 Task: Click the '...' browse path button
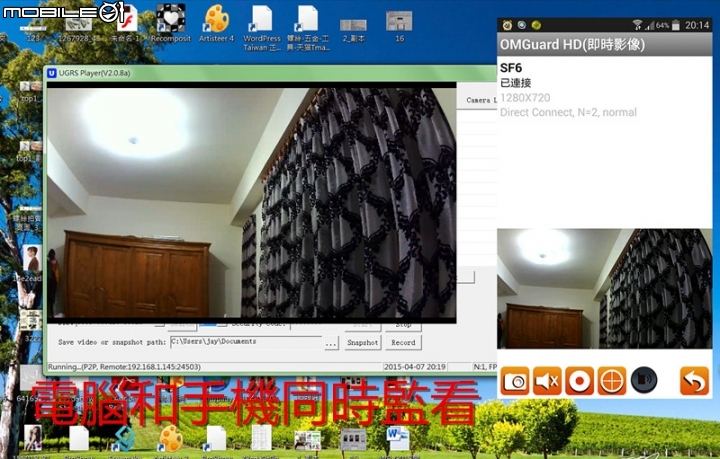(x=331, y=343)
